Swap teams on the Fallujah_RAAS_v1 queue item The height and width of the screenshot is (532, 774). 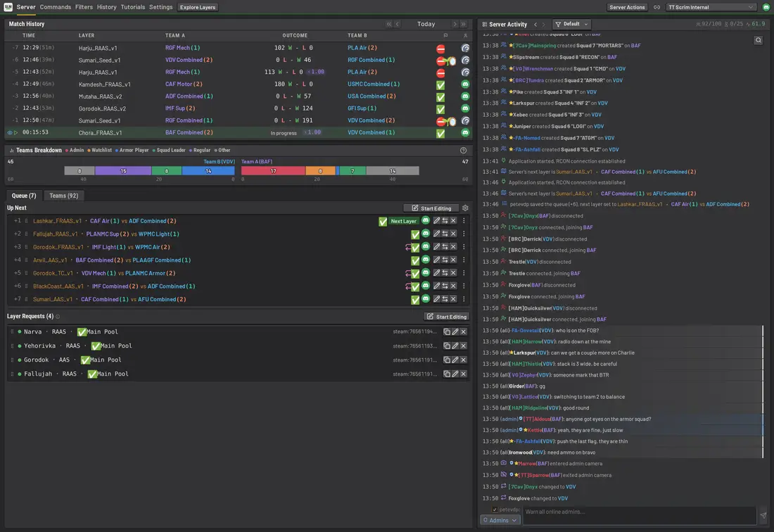[445, 234]
